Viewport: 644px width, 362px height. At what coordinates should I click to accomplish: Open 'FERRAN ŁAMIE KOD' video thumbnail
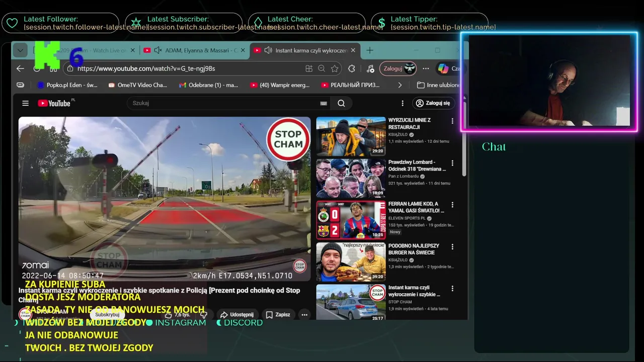[351, 220]
